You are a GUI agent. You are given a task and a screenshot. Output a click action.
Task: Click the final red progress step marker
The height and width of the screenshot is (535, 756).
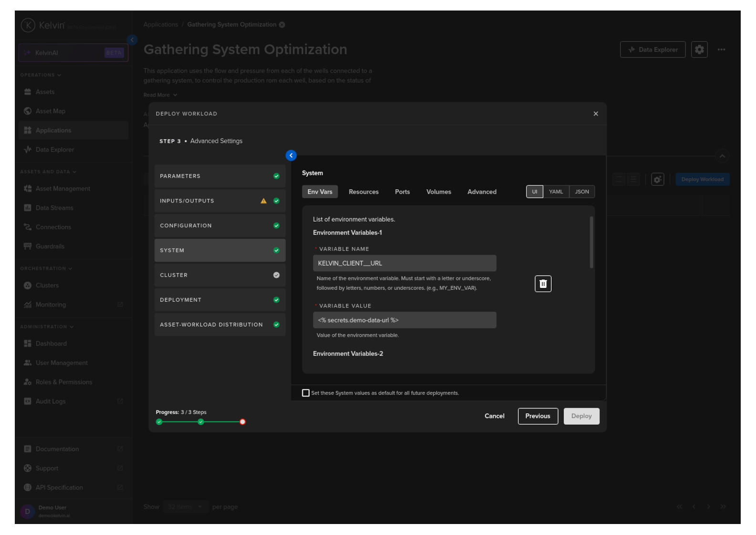tap(242, 422)
